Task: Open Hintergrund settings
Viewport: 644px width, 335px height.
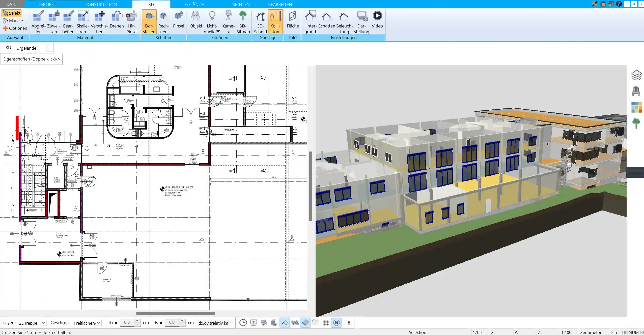Action: [x=310, y=22]
